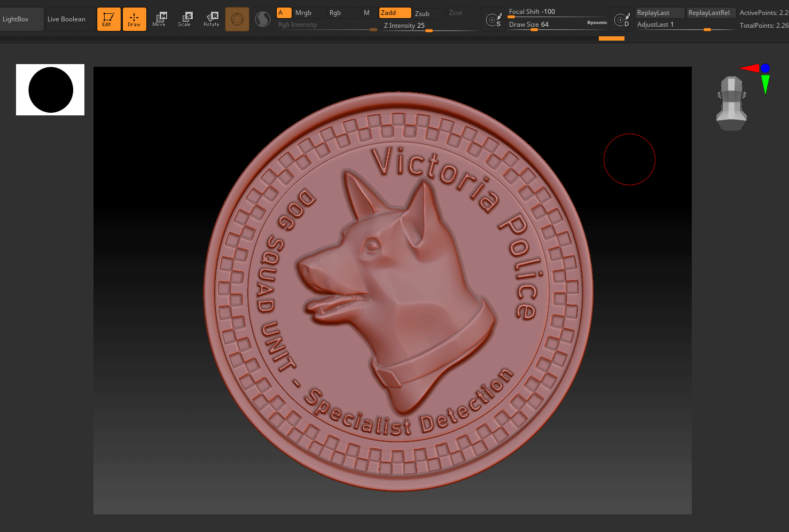The height and width of the screenshot is (532, 789).
Task: Click the sculptris pro swirl icon
Action: coord(263,19)
